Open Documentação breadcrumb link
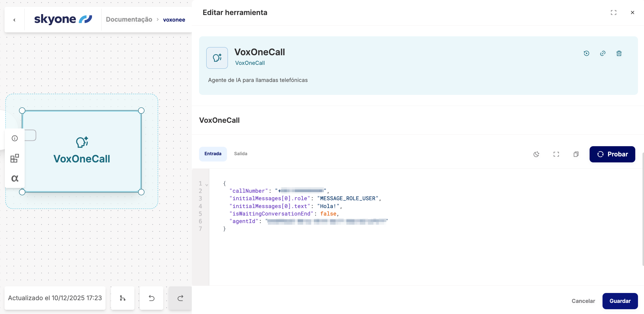The width and height of the screenshot is (644, 314). pyautogui.click(x=129, y=20)
